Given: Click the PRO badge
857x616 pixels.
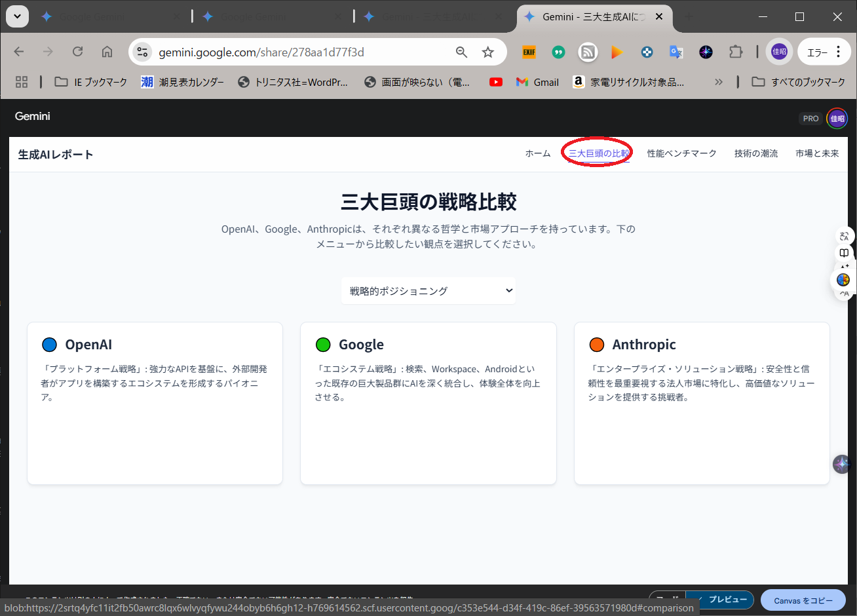Looking at the screenshot, I should 810,119.
